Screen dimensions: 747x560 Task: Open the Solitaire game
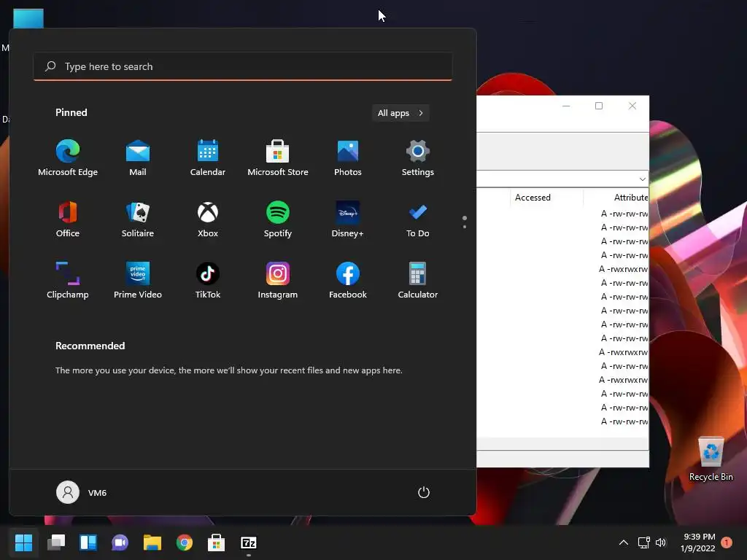click(138, 219)
